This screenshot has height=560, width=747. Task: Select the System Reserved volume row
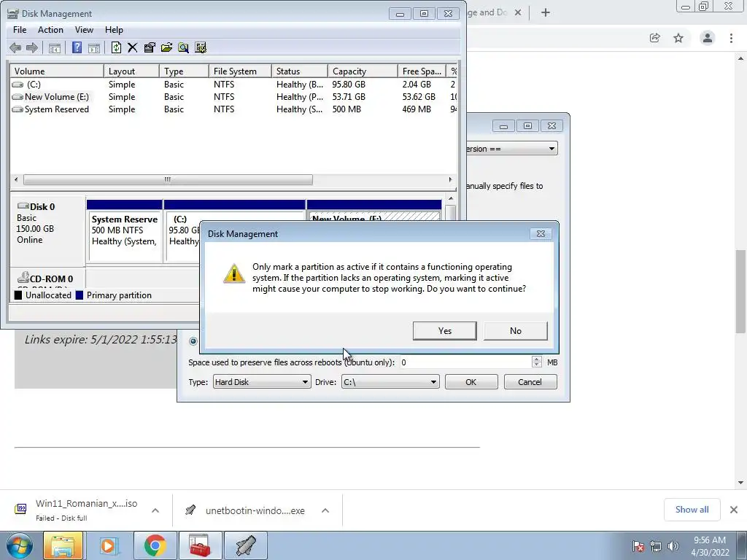(x=233, y=109)
